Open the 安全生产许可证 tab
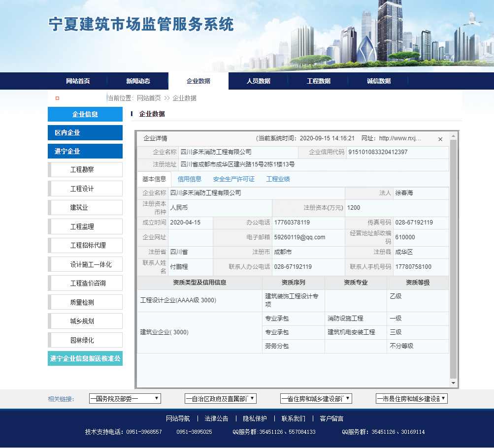Viewport: 494px width, 448px height. pyautogui.click(x=234, y=179)
